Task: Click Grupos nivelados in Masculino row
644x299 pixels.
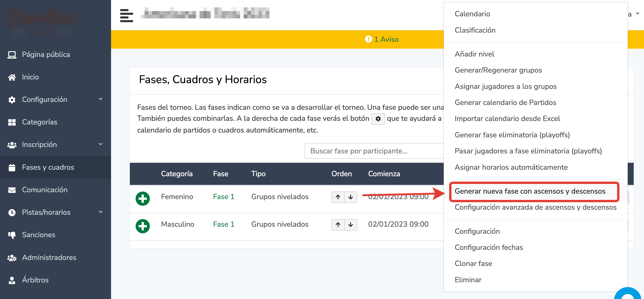Action: point(280,224)
